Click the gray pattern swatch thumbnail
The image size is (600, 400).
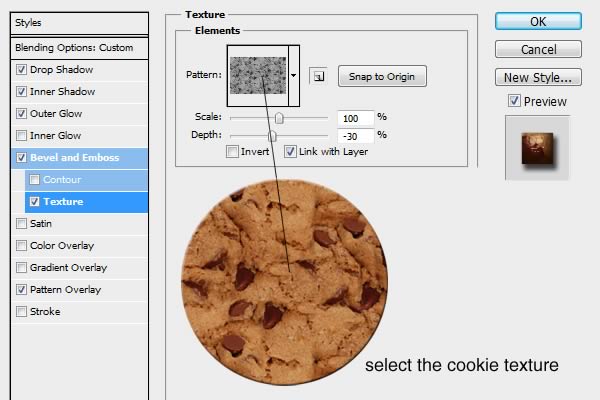click(x=258, y=75)
